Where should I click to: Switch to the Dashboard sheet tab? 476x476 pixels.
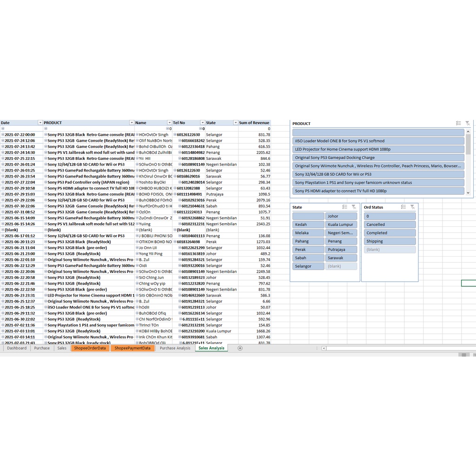(17, 348)
